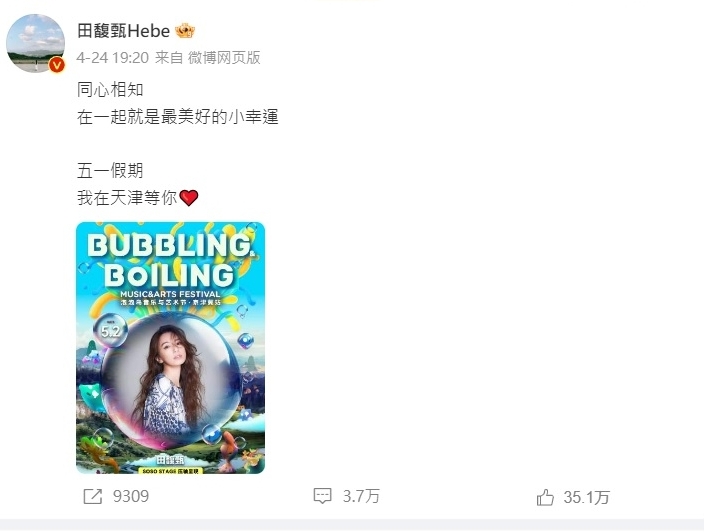The width and height of the screenshot is (704, 532).
Task: Click the 5.2 date bubble on poster
Action: (x=110, y=331)
